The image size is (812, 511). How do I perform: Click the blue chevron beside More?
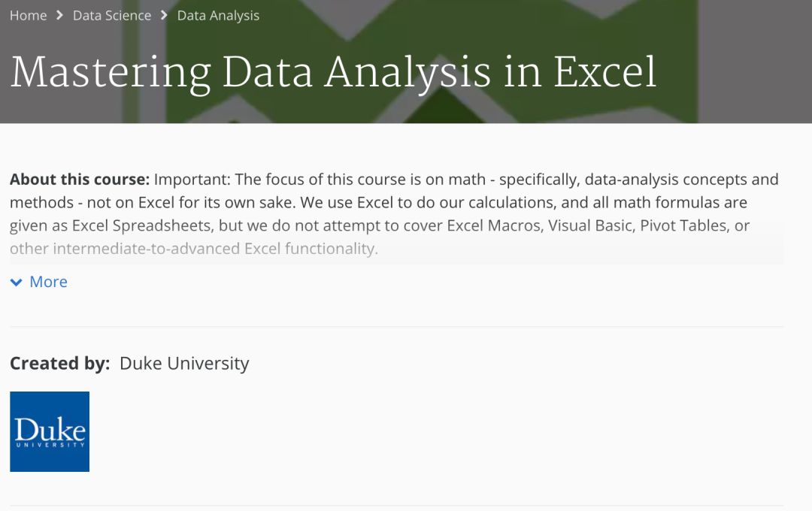tap(17, 282)
